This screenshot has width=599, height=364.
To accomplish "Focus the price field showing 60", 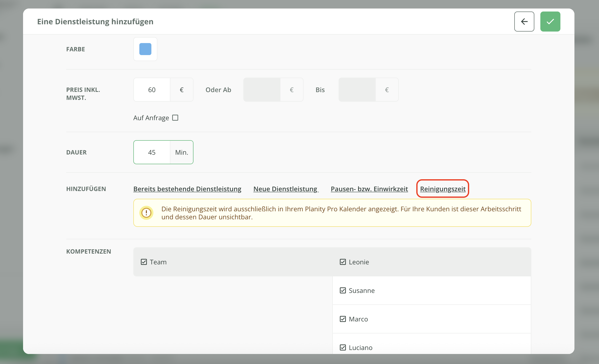I will tap(152, 90).
